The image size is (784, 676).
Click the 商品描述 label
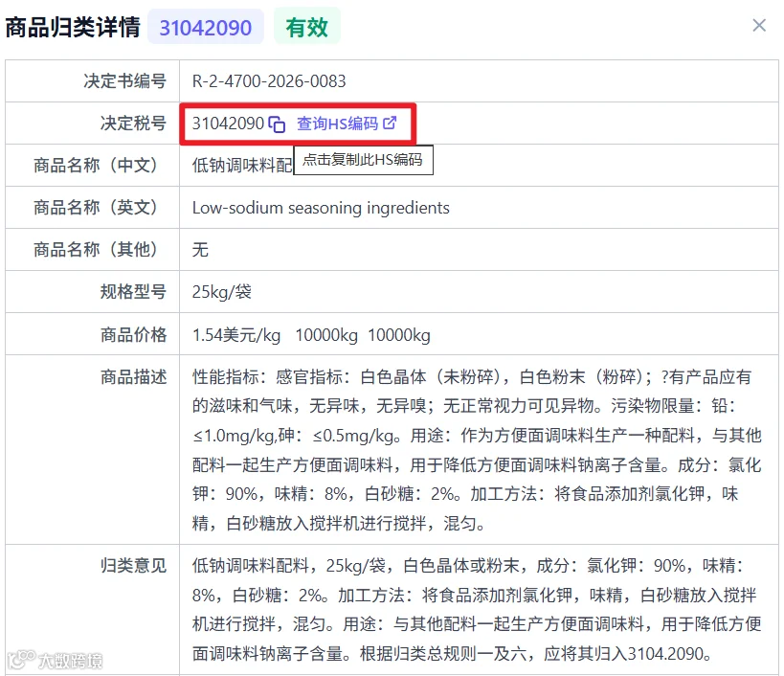pos(133,377)
